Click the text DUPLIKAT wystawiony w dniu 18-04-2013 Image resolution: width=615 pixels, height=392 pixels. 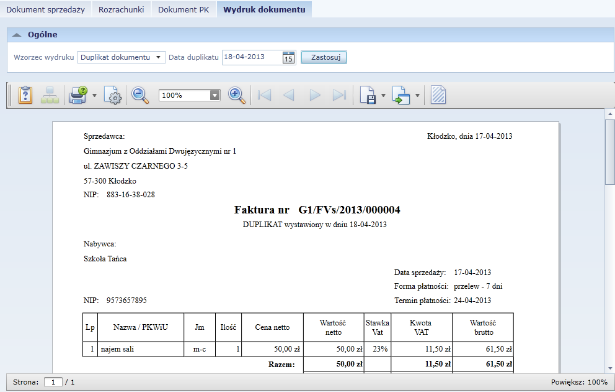click(x=315, y=224)
